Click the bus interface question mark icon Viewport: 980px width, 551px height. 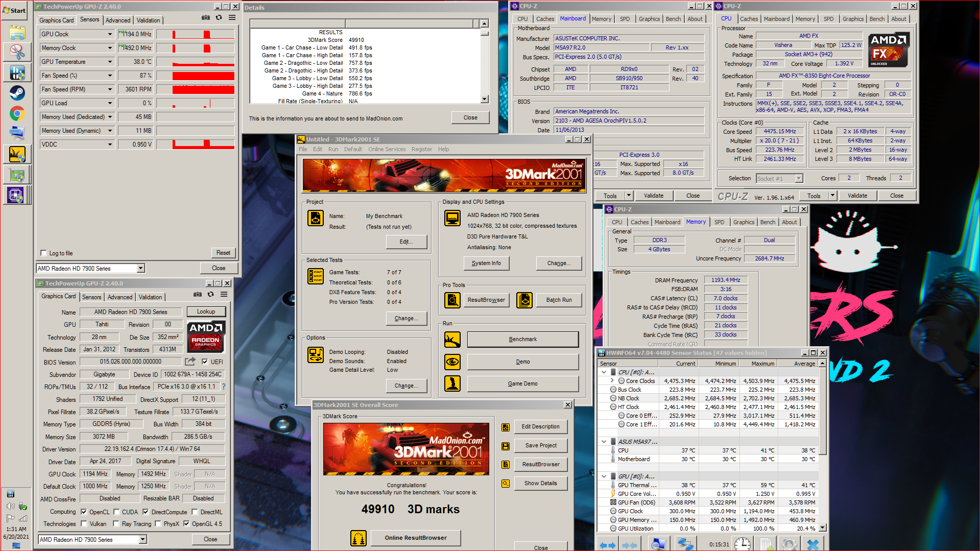click(x=223, y=387)
